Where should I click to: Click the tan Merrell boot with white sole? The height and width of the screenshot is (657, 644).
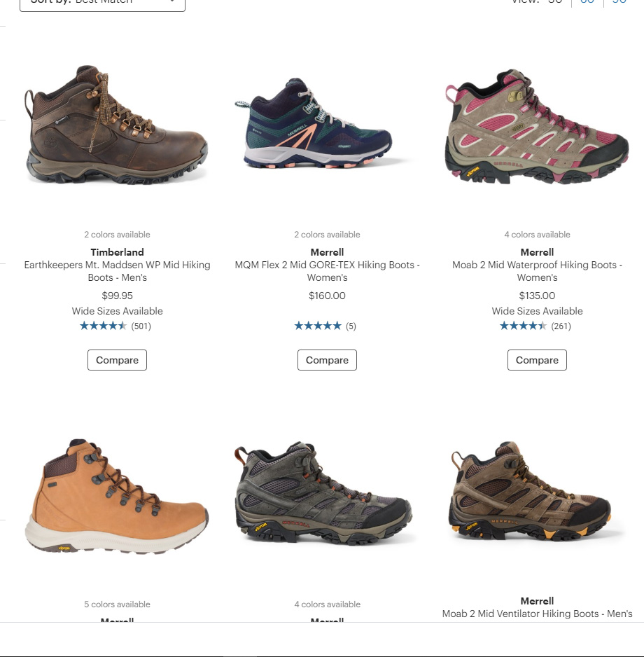(116, 496)
